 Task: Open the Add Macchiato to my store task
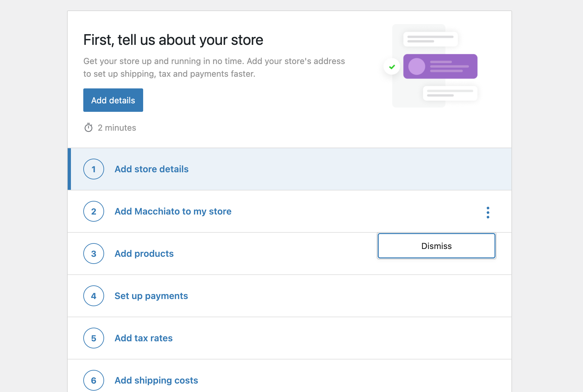pos(290,211)
